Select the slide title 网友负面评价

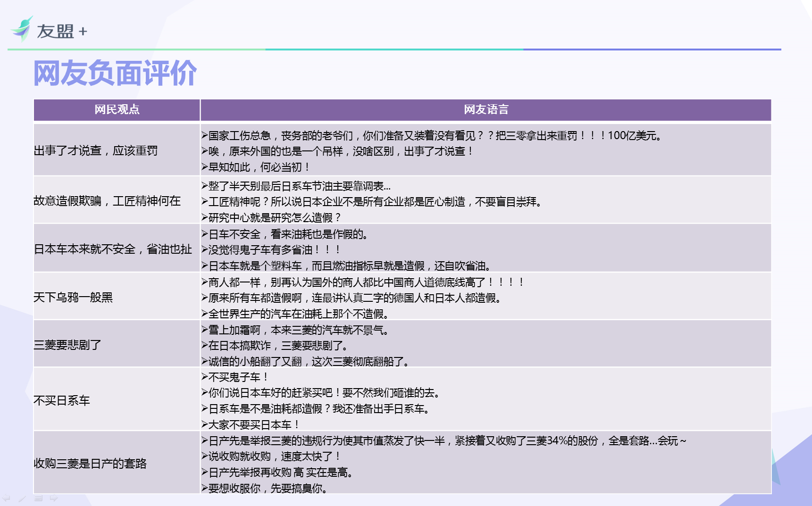point(115,73)
